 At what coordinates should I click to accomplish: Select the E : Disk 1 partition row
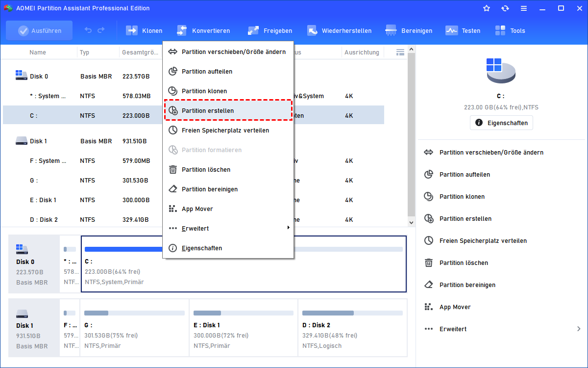click(x=194, y=200)
